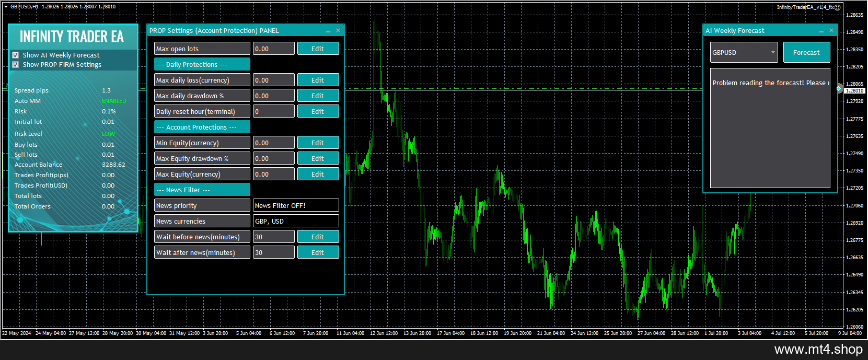Edit the Max open lots value
The image size is (868, 360).
[x=318, y=49]
